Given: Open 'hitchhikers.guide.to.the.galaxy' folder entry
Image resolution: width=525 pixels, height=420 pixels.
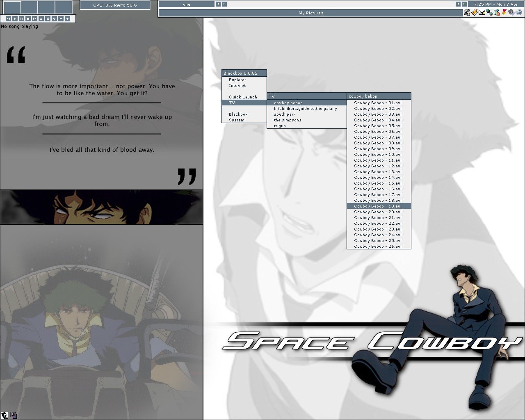Looking at the screenshot, I should point(306,109).
